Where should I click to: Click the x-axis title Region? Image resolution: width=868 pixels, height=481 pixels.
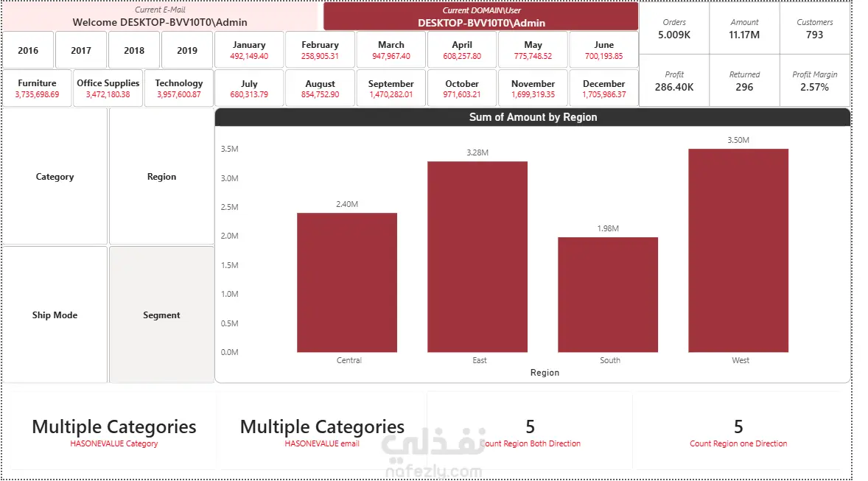545,373
